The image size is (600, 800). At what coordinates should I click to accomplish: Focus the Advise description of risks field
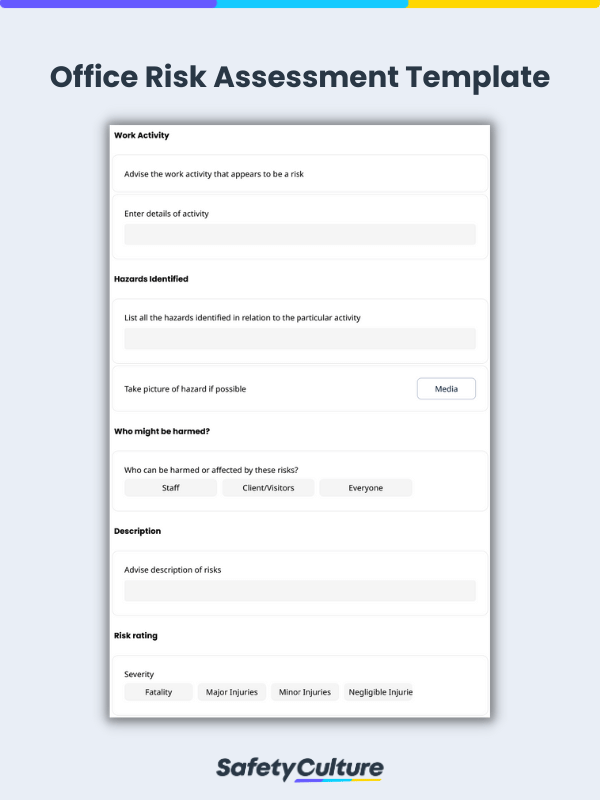coord(300,590)
